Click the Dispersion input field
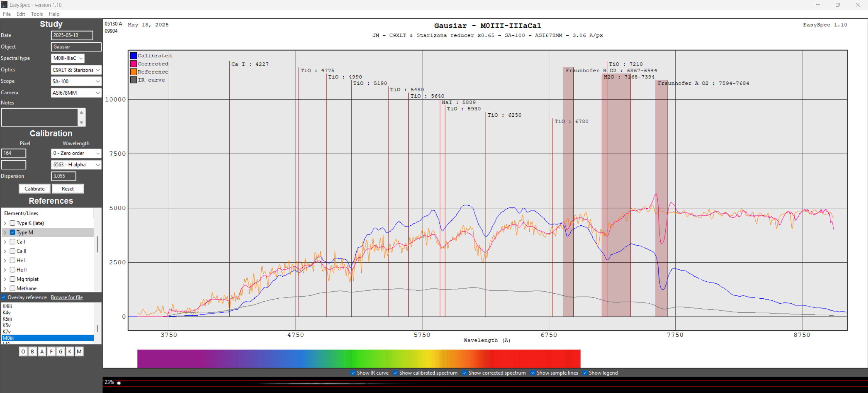The height and width of the screenshot is (393, 868). (x=63, y=176)
